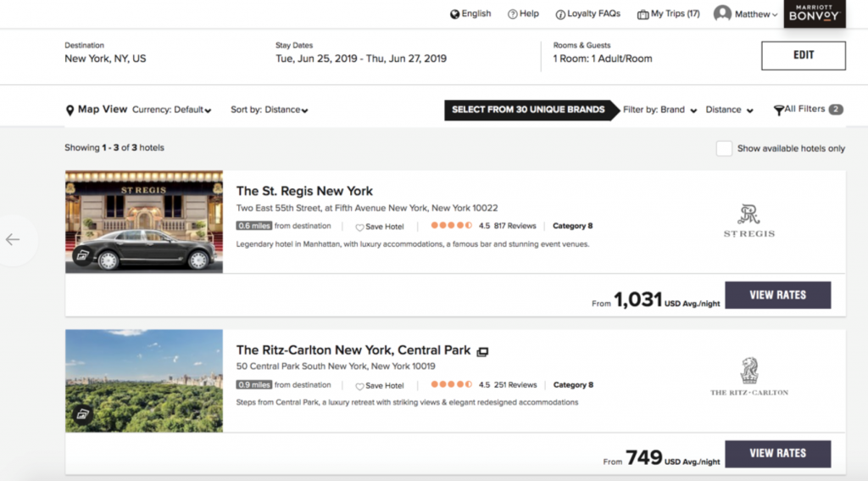Viewport: 868px width, 481px height.
Task: Switch language via English link
Action: (x=476, y=14)
